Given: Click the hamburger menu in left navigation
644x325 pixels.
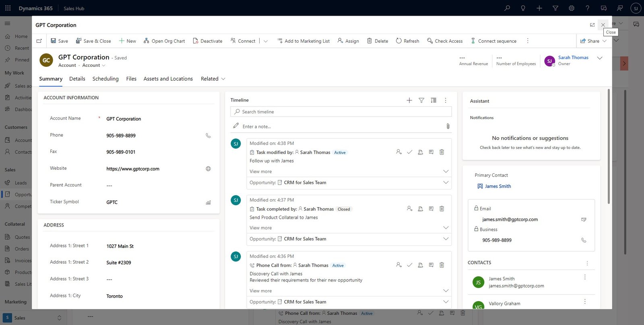Looking at the screenshot, I should tap(7, 23).
